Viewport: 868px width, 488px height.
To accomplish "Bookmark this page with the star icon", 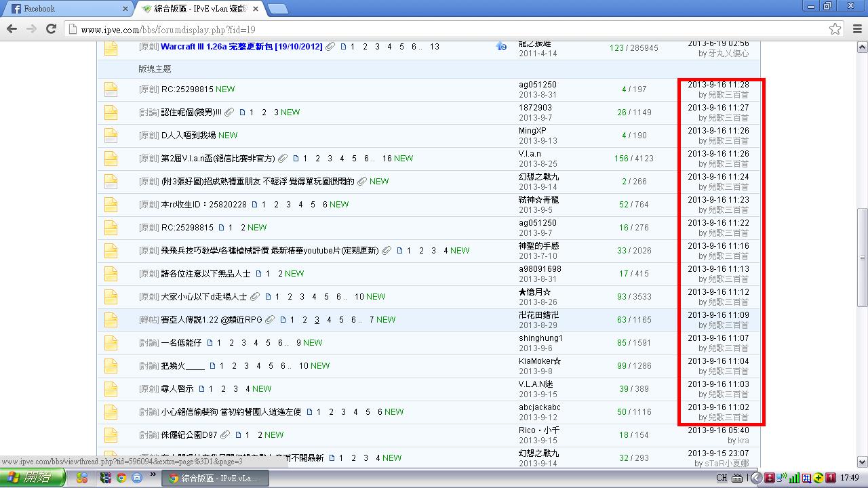I will tap(835, 29).
